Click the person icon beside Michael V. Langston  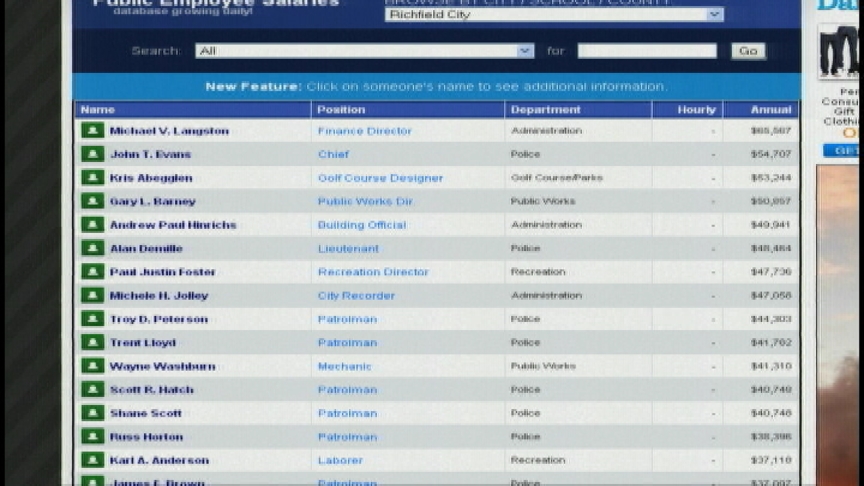93,131
